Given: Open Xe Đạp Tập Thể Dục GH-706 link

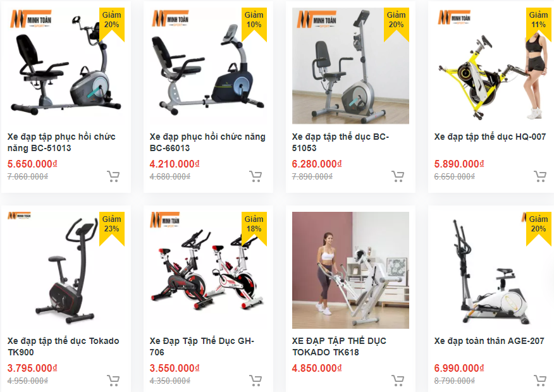Looking at the screenshot, I should tap(202, 346).
